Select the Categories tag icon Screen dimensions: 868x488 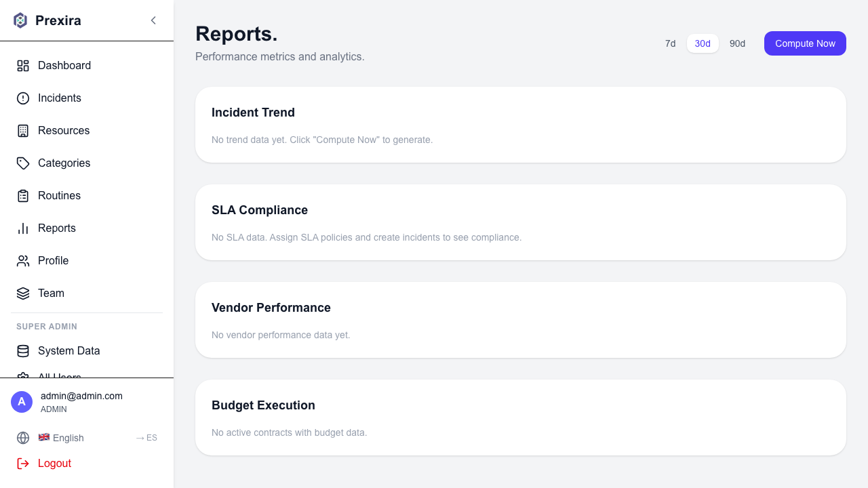(22, 163)
